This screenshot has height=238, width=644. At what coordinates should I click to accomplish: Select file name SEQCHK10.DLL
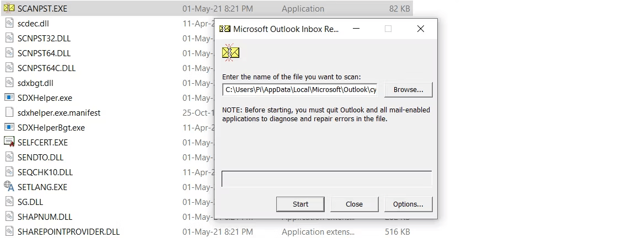click(45, 172)
